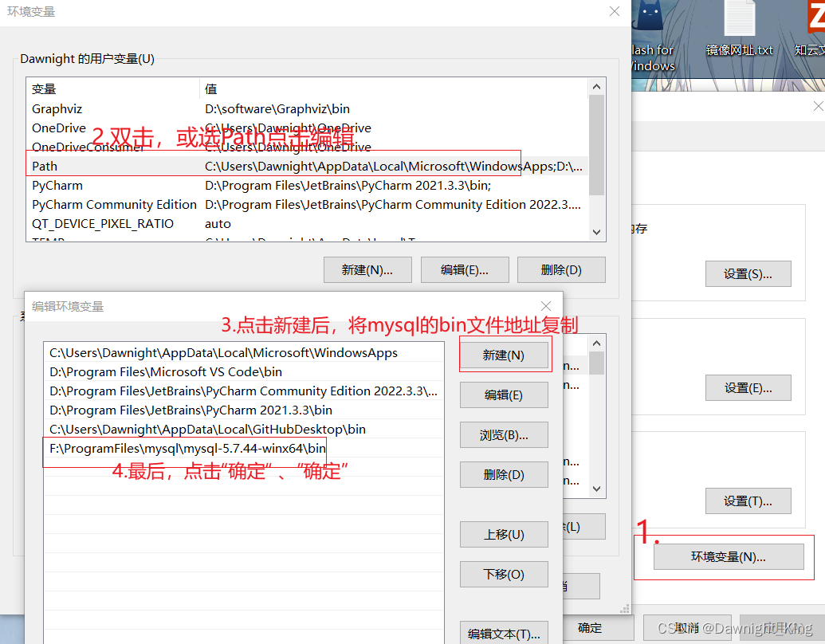Viewport: 825px width, 644px height.
Task: Close the 环境变量 dialog
Action: click(x=615, y=11)
